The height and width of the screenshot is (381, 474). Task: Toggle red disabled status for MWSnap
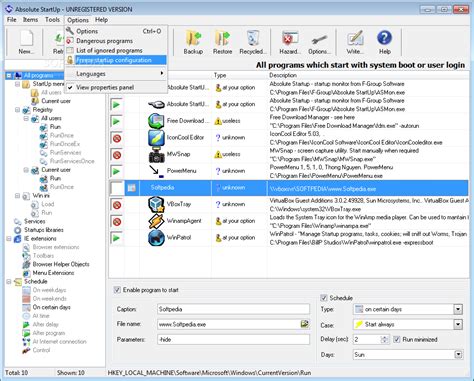point(116,155)
